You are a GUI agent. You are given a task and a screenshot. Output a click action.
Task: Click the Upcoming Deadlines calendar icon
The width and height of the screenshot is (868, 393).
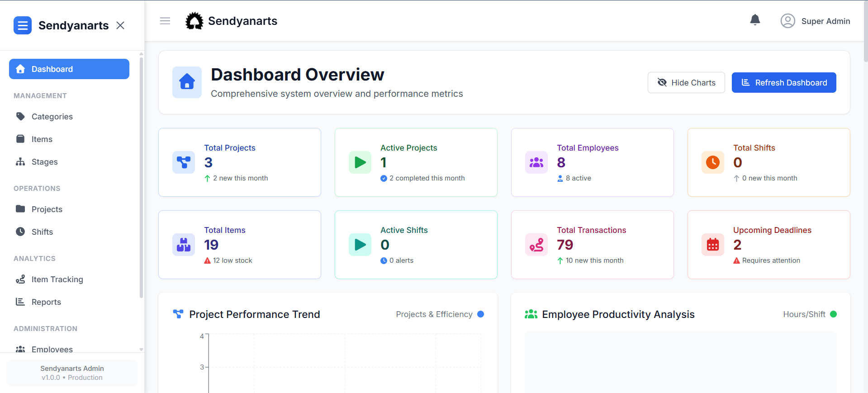click(x=713, y=245)
